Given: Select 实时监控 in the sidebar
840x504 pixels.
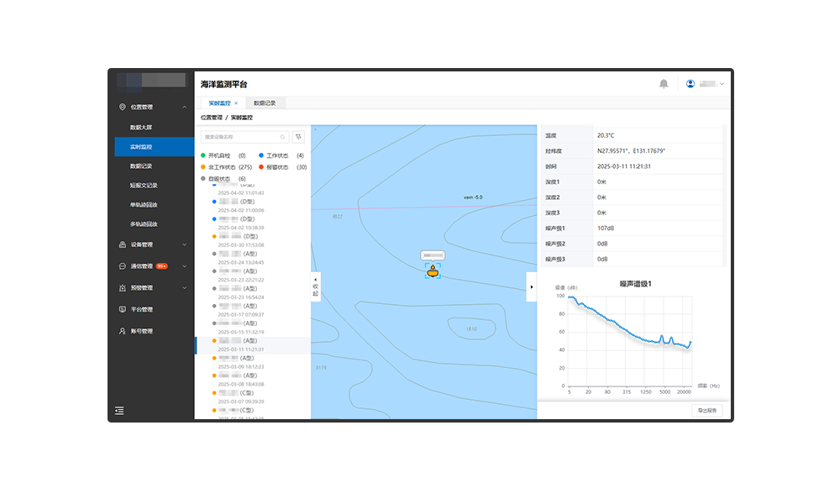Looking at the screenshot, I should 155,147.
